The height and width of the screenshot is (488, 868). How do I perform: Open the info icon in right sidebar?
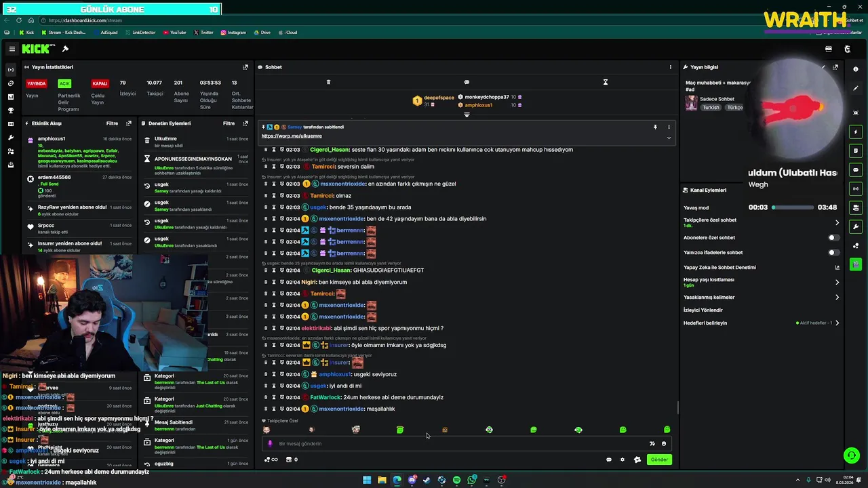click(856, 69)
